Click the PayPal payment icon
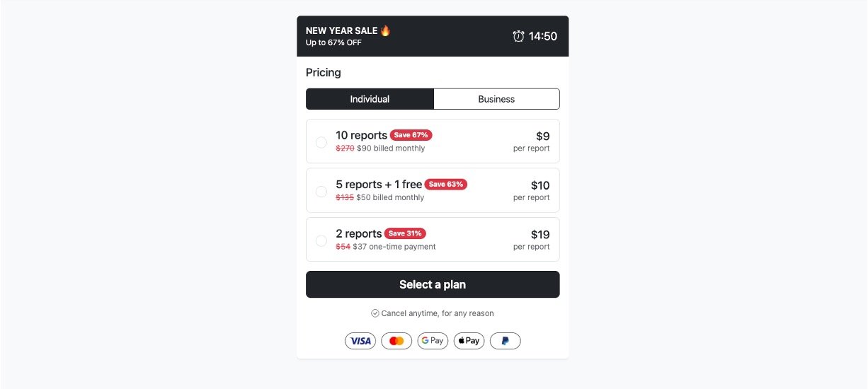 coord(505,341)
